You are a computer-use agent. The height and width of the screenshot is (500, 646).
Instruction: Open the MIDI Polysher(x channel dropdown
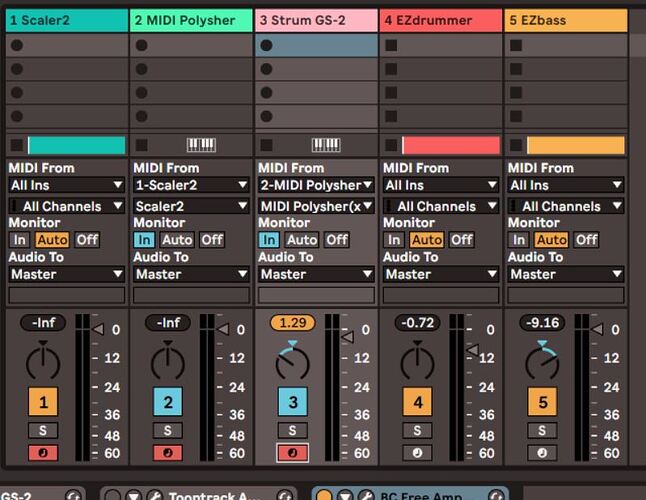[x=316, y=206]
